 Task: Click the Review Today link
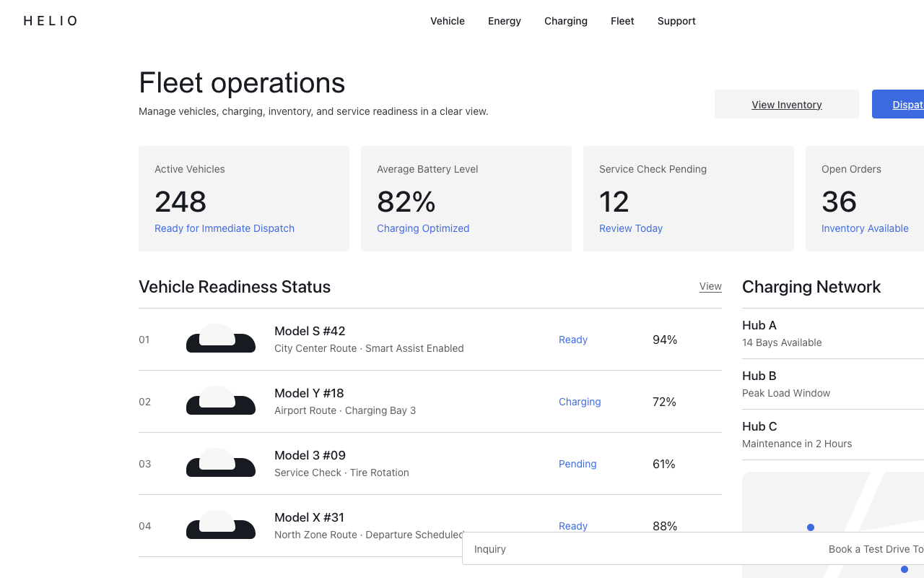(x=631, y=228)
